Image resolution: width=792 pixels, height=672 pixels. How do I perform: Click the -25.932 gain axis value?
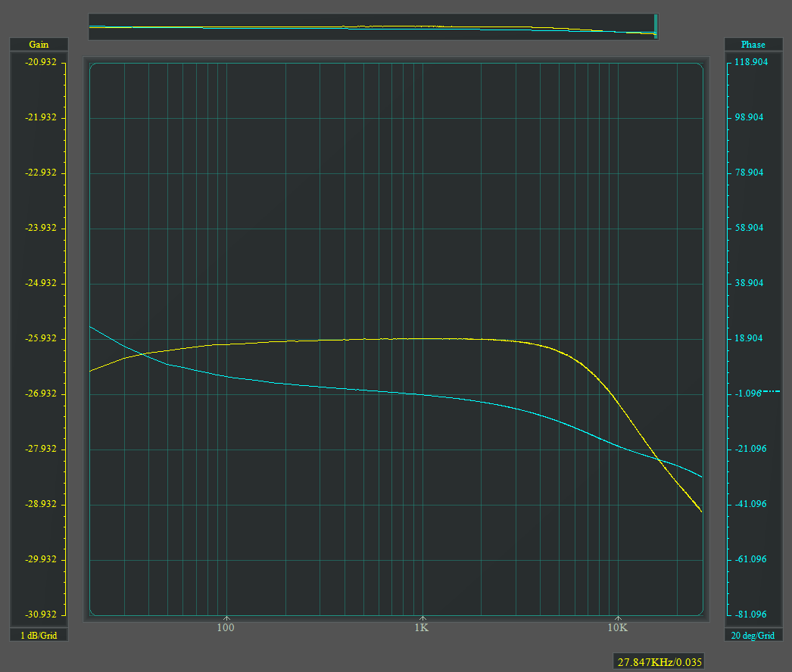(41, 338)
